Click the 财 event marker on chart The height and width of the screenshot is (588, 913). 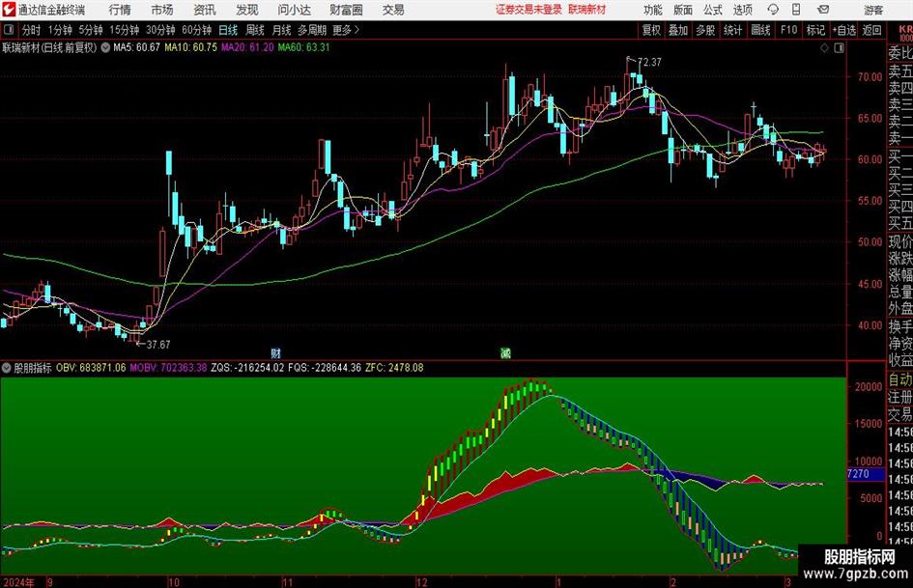coord(276,352)
